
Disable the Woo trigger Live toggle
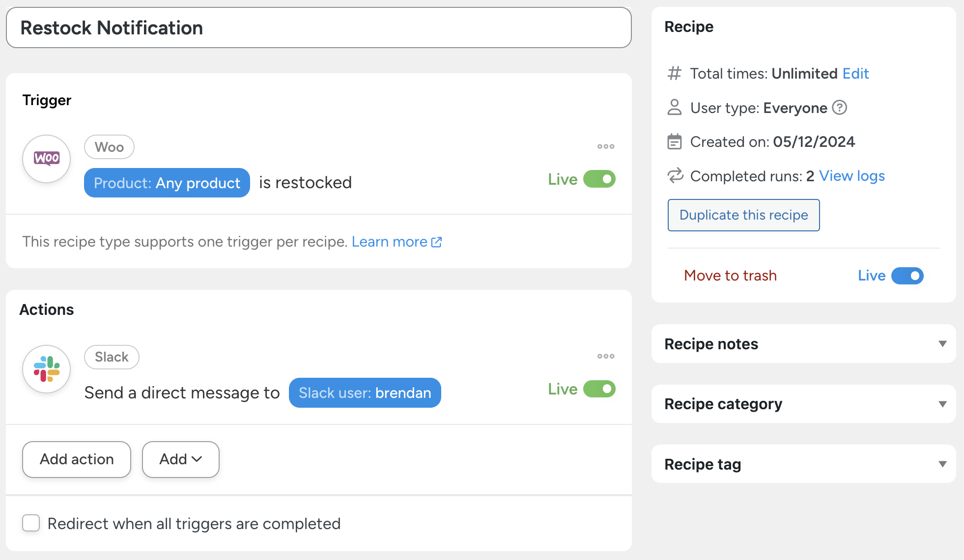[x=599, y=179]
